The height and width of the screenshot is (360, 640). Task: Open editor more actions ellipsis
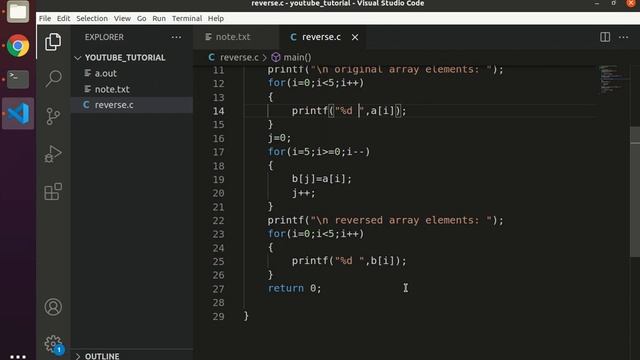click(x=624, y=37)
